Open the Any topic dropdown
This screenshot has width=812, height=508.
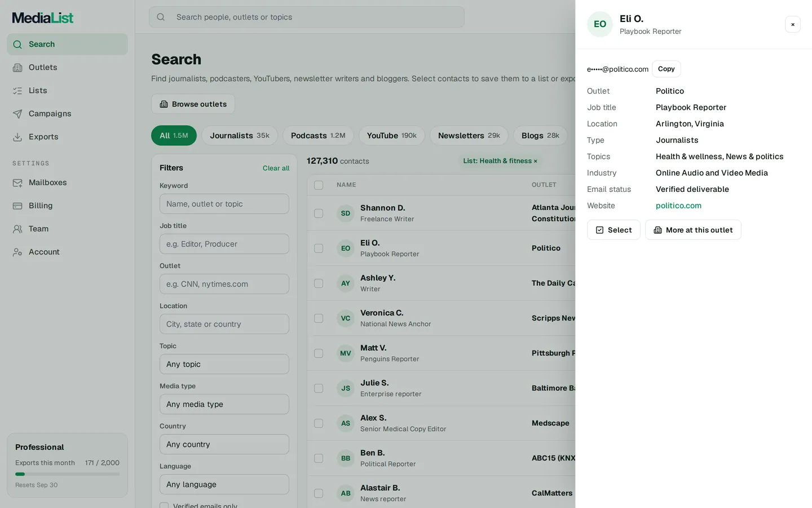224,364
